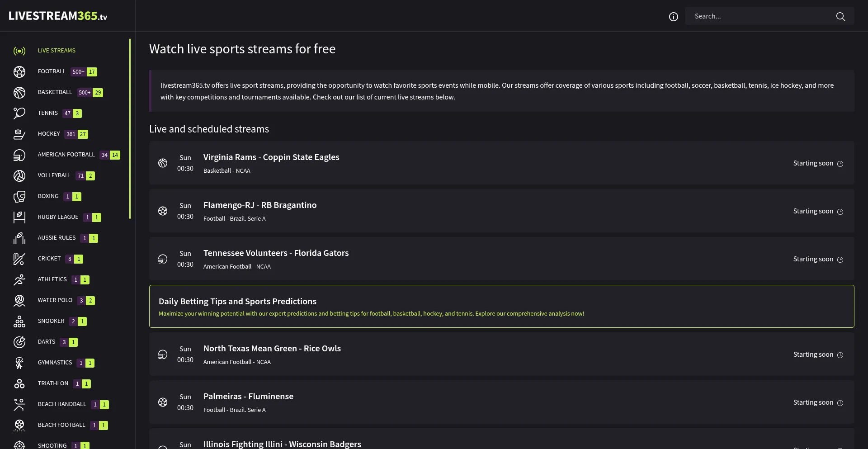Click the search magnifier icon
Screen dimensions: 868x449
[840, 17]
